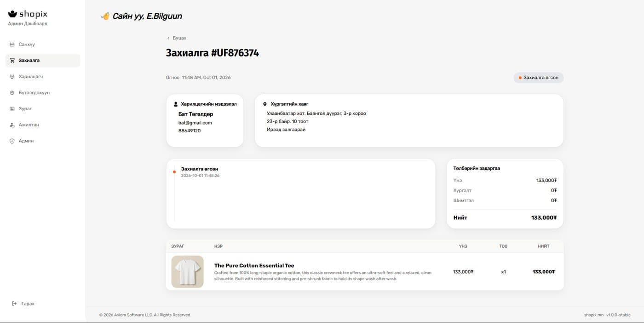
Task: Click the Shopix crown logo icon
Action: pos(12,14)
